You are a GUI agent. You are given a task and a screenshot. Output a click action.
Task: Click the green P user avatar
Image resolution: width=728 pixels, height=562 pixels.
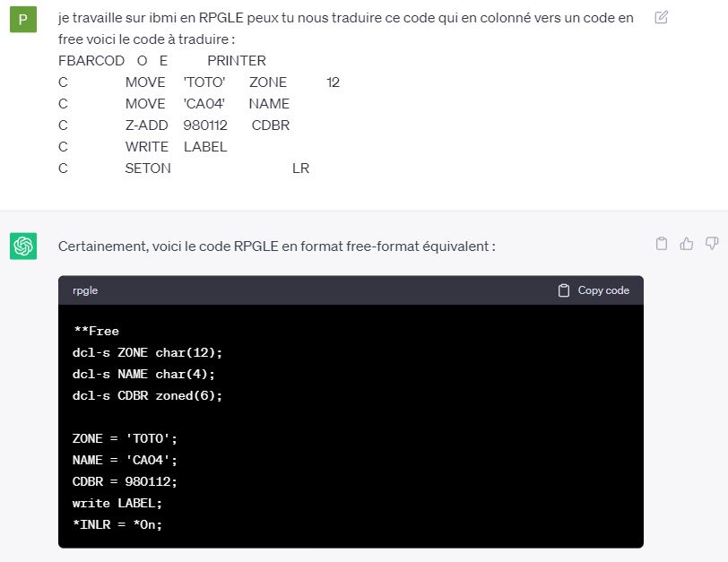(x=23, y=20)
